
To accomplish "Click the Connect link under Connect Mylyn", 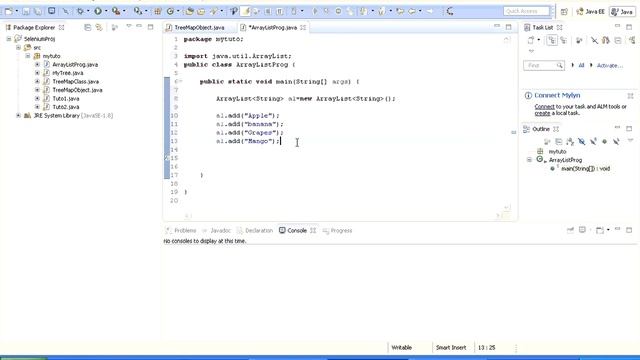I will [544, 107].
